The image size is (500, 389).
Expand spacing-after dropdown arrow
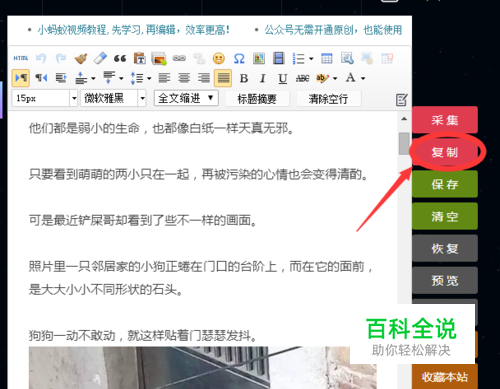[x=121, y=78]
